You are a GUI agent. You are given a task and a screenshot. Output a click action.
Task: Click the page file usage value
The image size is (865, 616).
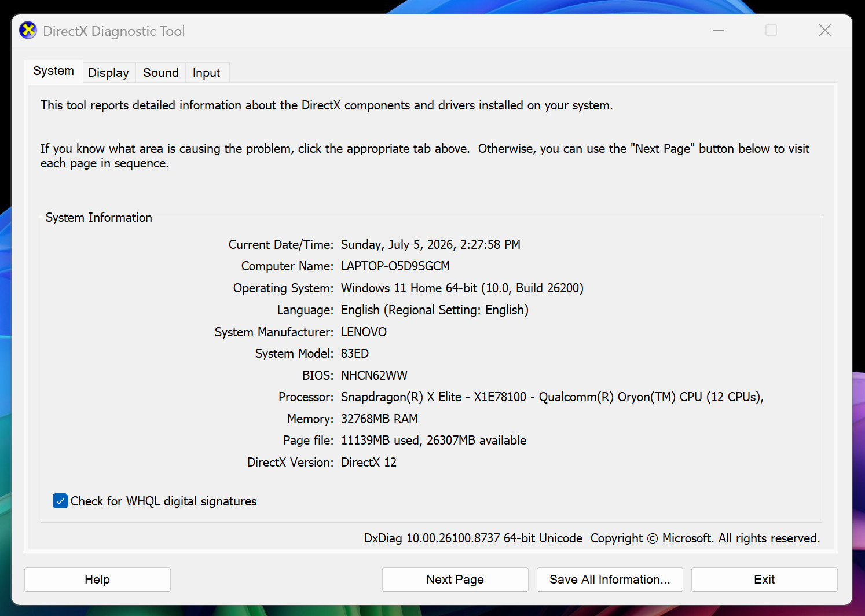(434, 441)
